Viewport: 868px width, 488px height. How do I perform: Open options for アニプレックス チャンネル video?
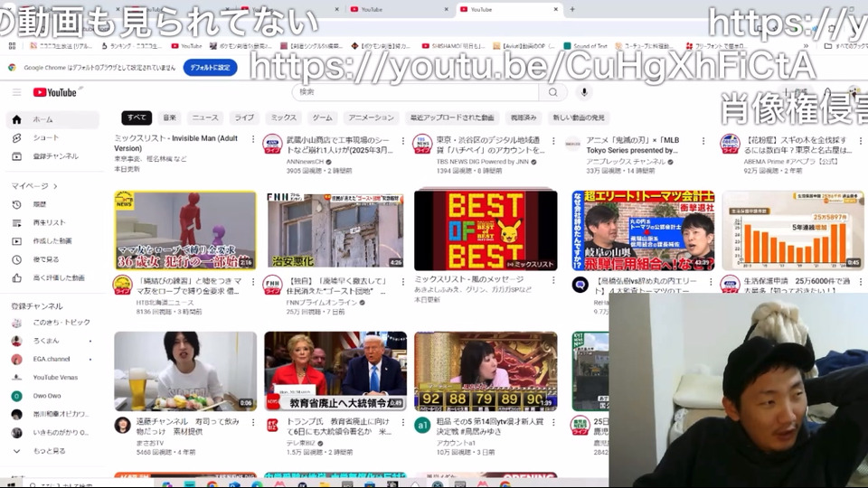(703, 141)
